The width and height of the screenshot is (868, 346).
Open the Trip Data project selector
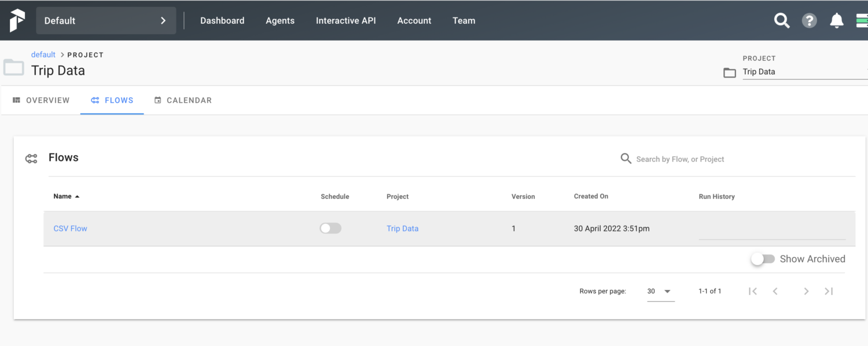click(804, 72)
